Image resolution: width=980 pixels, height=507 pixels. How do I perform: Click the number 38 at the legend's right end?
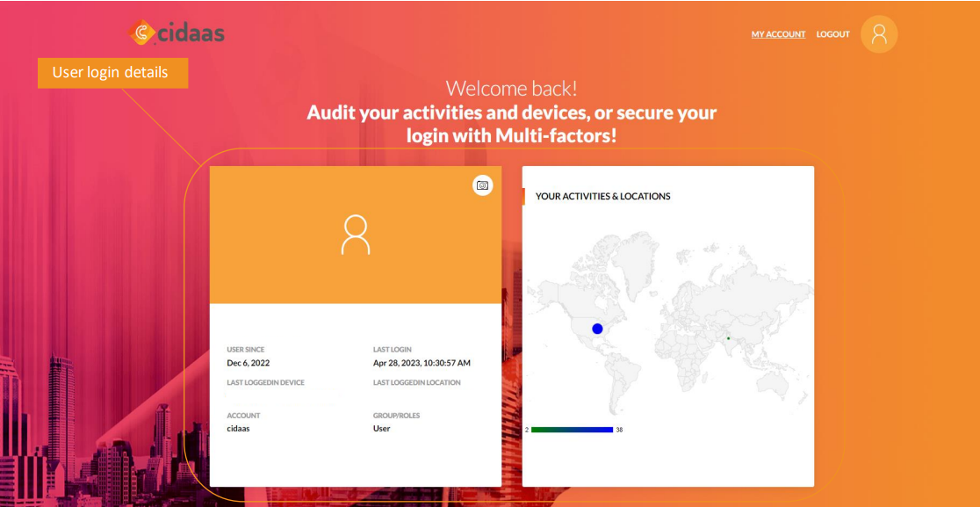pyautogui.click(x=620, y=429)
